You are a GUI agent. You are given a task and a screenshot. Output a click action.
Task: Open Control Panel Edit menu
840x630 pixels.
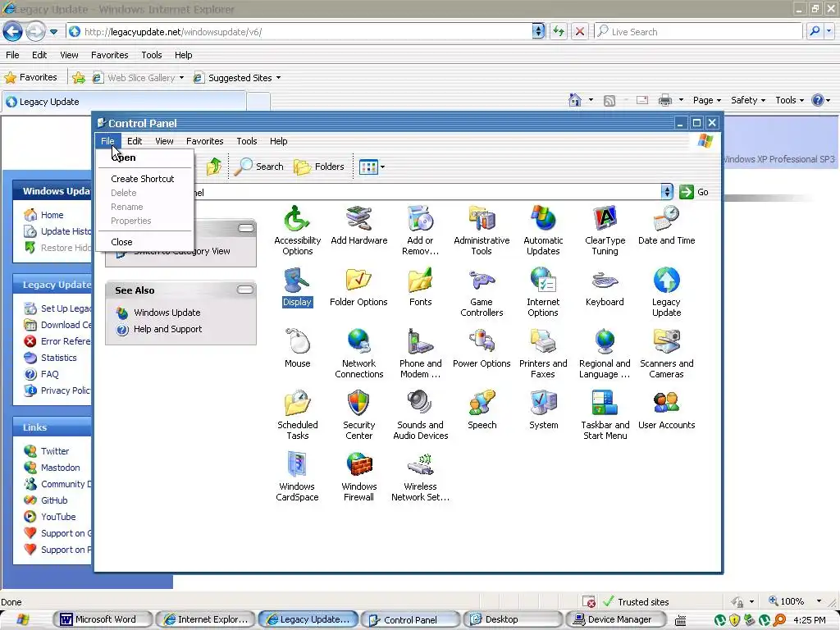pyautogui.click(x=135, y=141)
